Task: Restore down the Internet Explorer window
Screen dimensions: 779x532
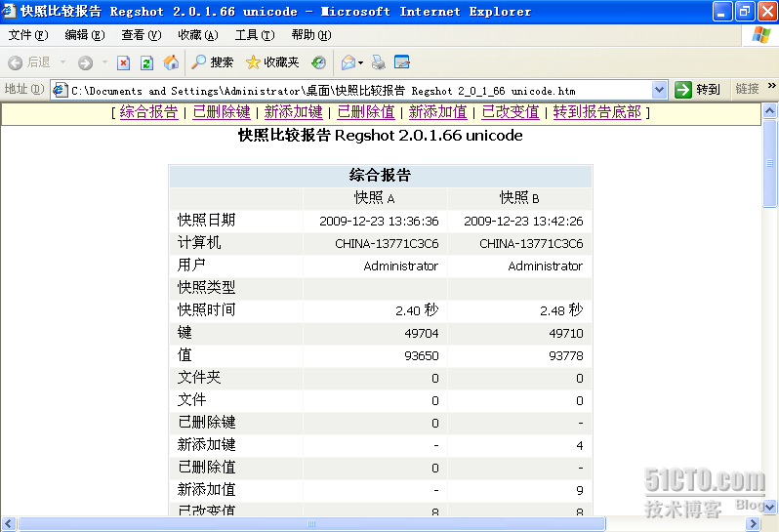Action: (x=744, y=11)
